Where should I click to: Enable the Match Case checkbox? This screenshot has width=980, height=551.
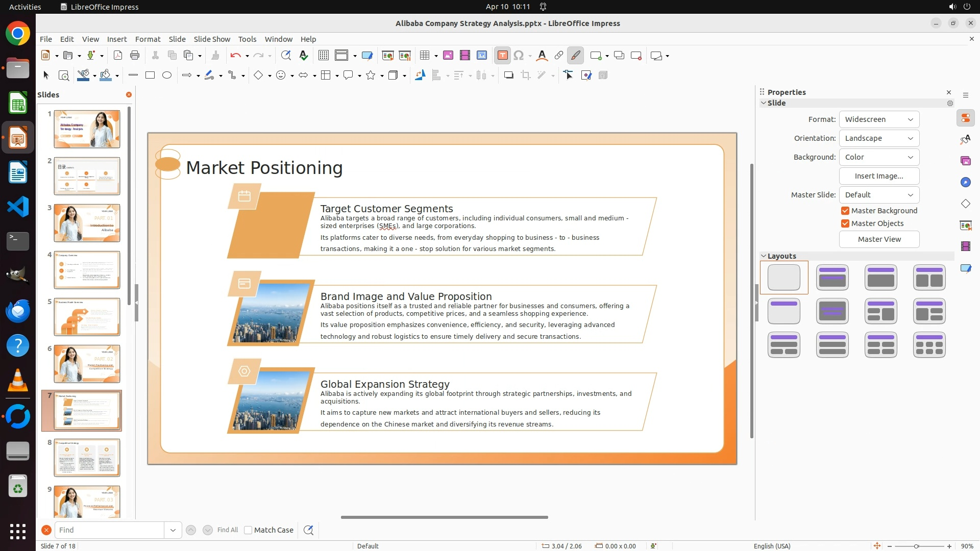tap(249, 530)
